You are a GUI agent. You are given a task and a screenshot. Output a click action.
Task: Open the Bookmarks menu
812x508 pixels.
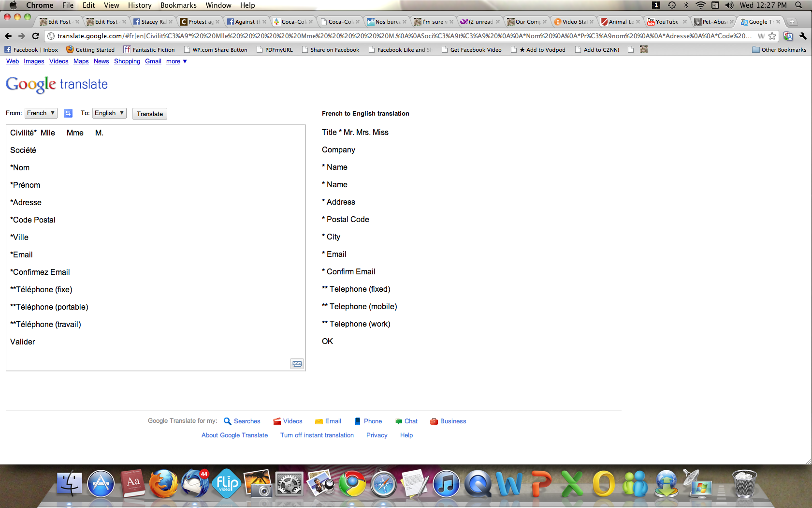tap(178, 5)
